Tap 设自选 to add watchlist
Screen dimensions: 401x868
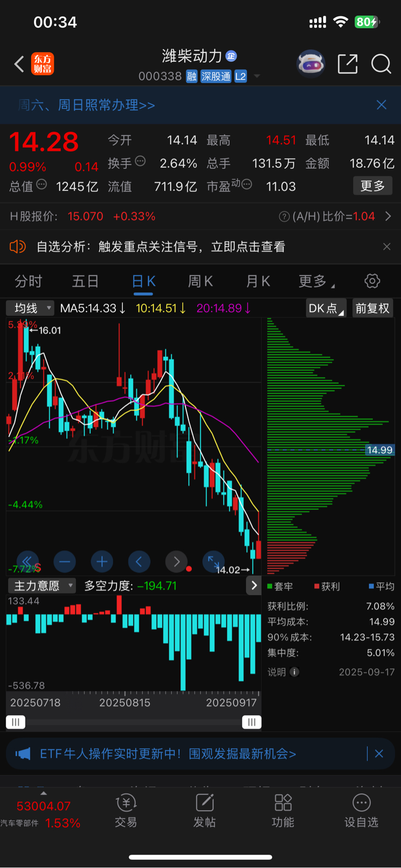361,811
